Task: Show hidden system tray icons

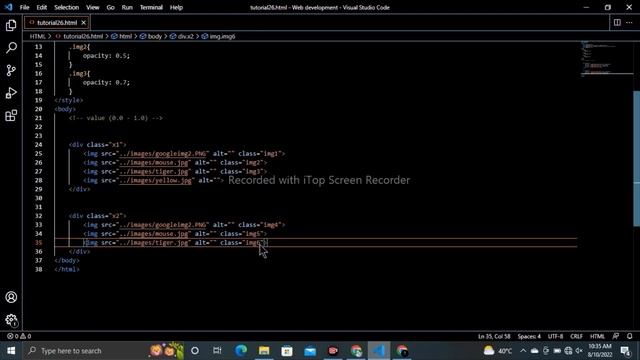Action: (x=523, y=351)
